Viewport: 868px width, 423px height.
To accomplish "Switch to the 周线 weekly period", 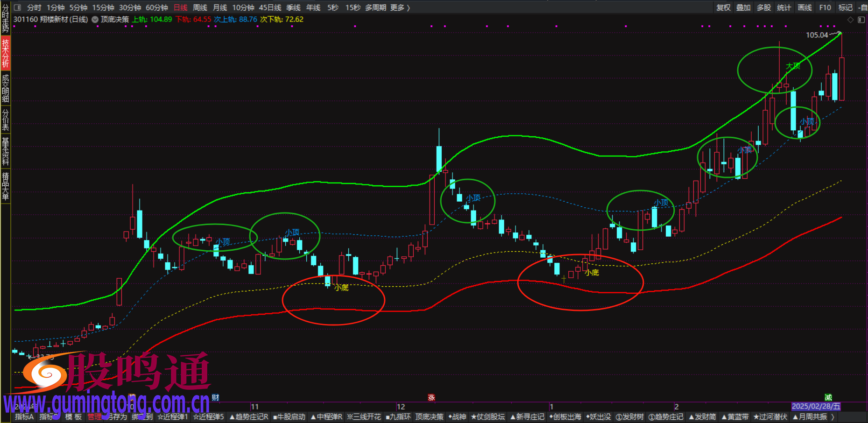I will pyautogui.click(x=200, y=7).
